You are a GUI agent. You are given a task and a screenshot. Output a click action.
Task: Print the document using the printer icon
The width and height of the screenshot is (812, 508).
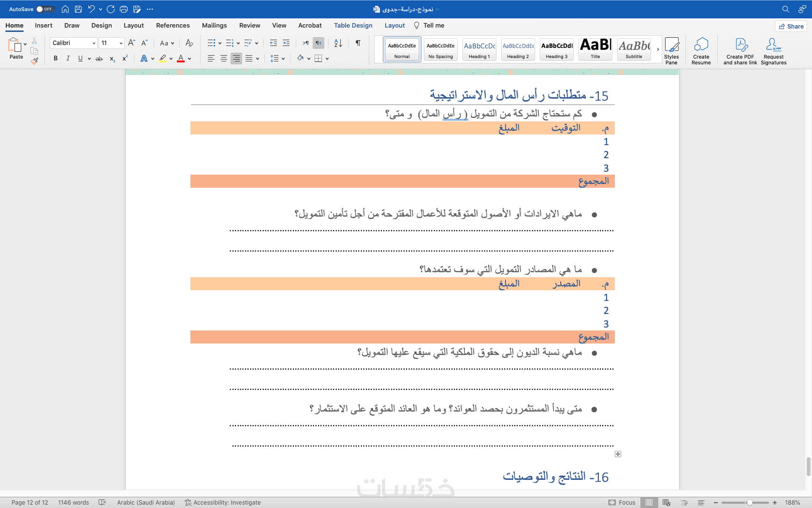pos(124,9)
